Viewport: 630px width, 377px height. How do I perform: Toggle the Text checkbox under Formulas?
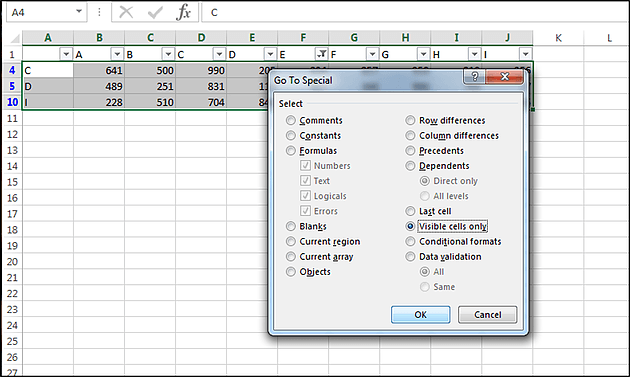click(305, 180)
